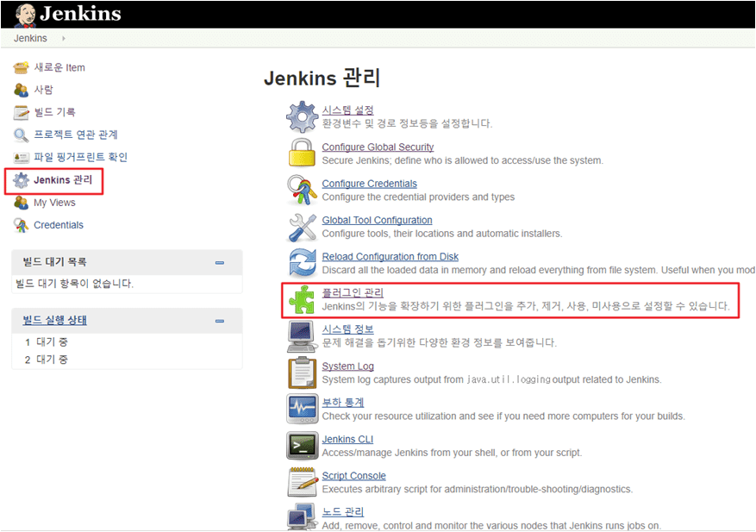Open the System Log link
The height and width of the screenshot is (532, 756).
[x=347, y=366]
